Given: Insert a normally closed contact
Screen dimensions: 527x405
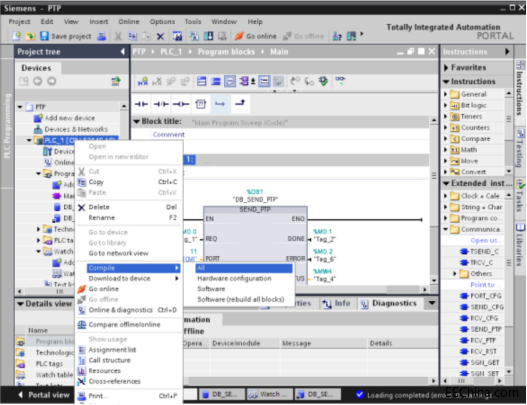Looking at the screenshot, I should tap(161, 104).
